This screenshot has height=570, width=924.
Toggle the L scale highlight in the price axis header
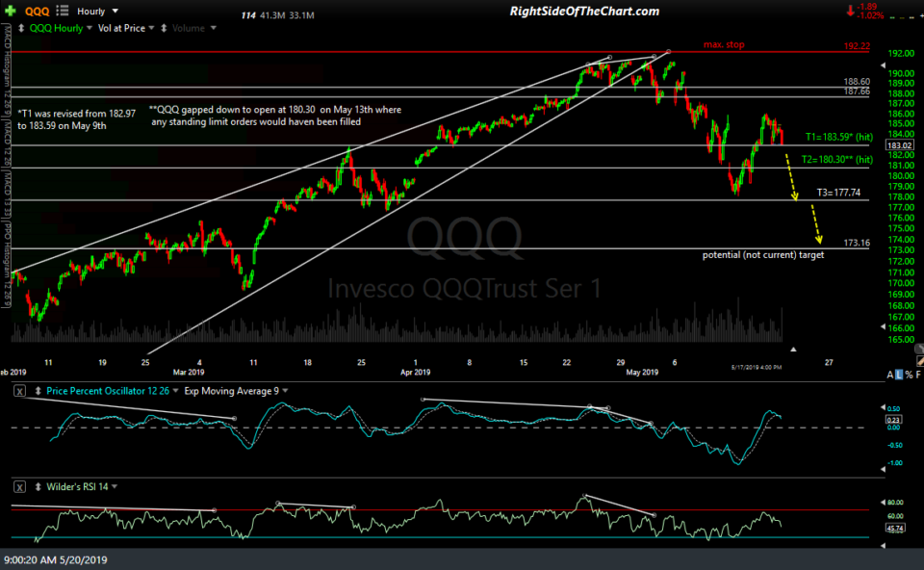click(x=899, y=374)
